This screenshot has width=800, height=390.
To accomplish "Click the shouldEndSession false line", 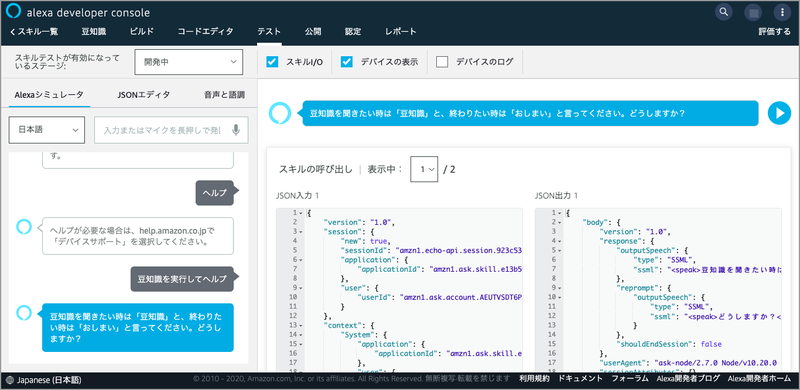I will [x=669, y=344].
